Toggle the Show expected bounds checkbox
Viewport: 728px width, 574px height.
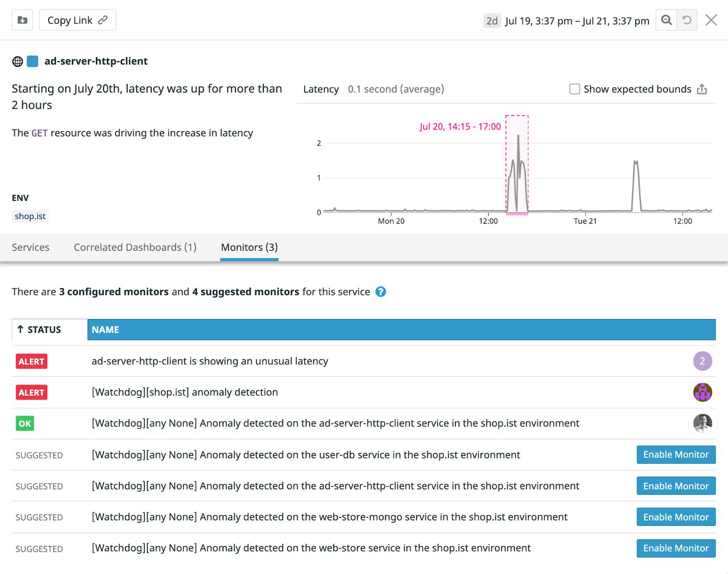click(x=575, y=89)
